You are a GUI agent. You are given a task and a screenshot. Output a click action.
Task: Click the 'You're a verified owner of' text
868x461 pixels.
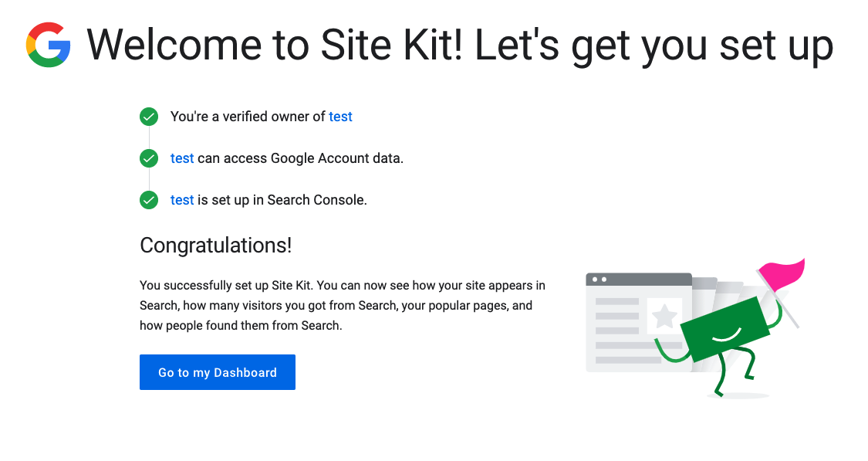[248, 117]
